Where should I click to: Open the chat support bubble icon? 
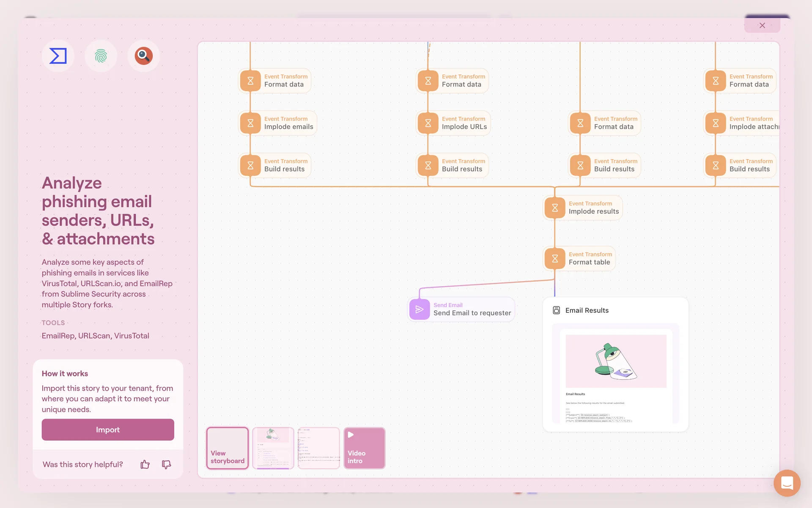787,483
